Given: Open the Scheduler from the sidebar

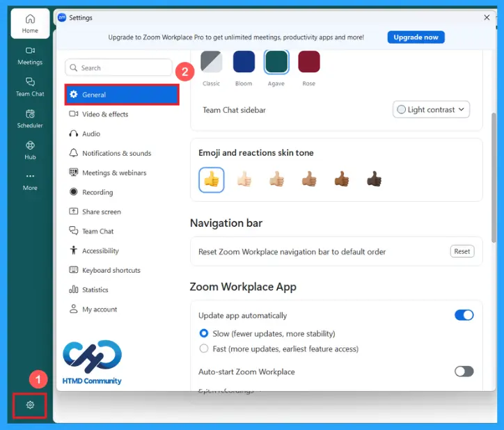Looking at the screenshot, I should 30,118.
